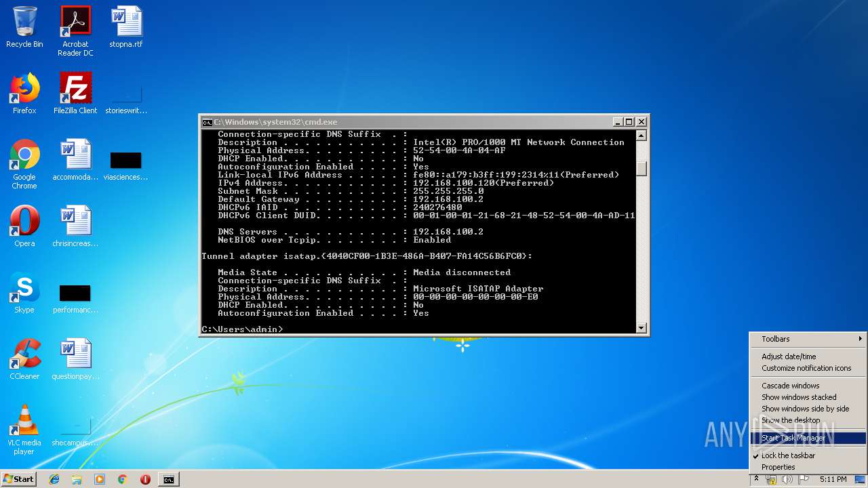The image size is (868, 488).
Task: Open Skype from the desktop
Action: click(x=24, y=293)
